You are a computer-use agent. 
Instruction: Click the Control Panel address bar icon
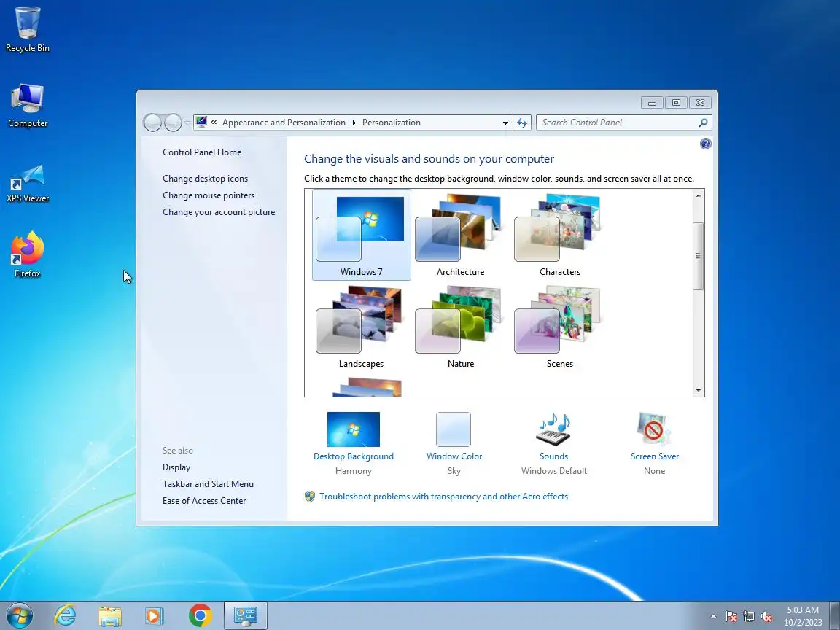click(x=201, y=122)
